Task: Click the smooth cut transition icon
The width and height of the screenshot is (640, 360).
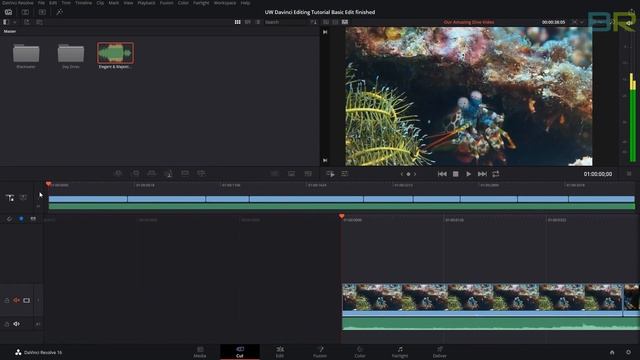Action: pos(308,174)
